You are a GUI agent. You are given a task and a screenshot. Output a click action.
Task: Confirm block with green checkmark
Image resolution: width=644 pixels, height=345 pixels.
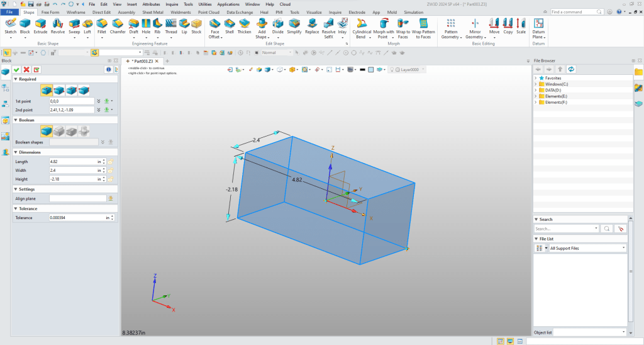(x=16, y=69)
